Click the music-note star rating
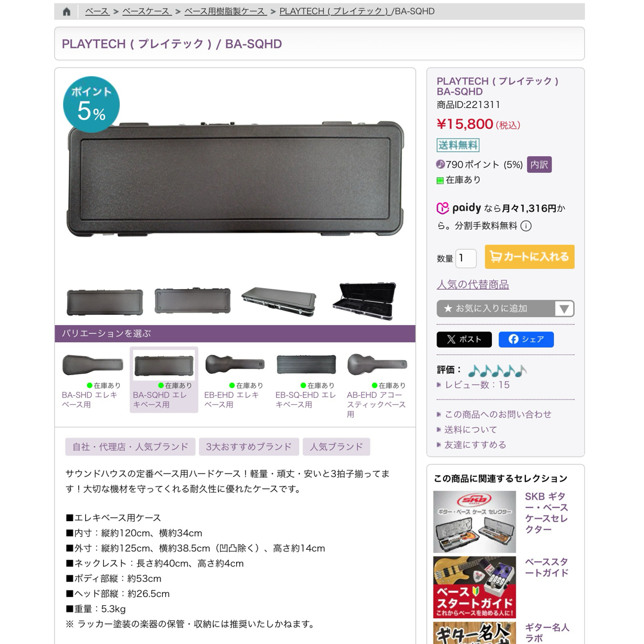The width and height of the screenshot is (644, 644). (497, 370)
